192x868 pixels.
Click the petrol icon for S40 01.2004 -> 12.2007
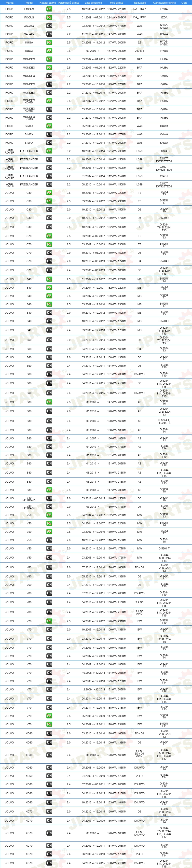tap(49, 279)
